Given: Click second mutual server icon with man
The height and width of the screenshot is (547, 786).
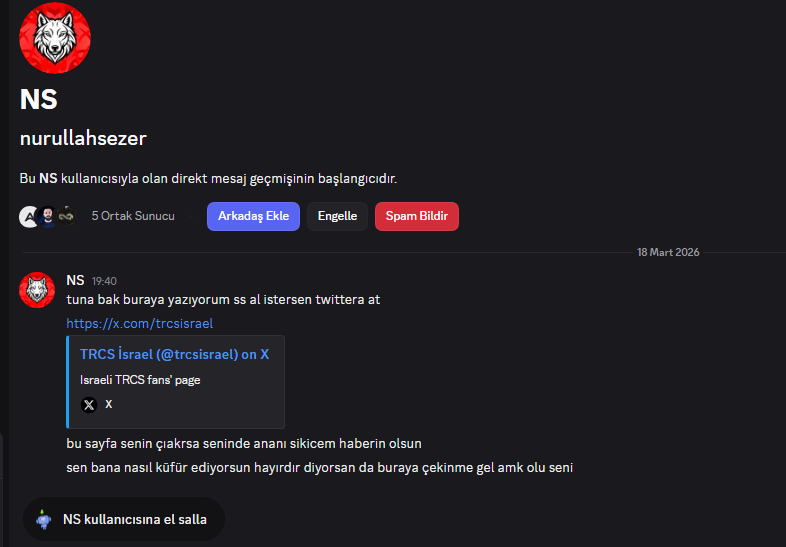Looking at the screenshot, I should 47,217.
